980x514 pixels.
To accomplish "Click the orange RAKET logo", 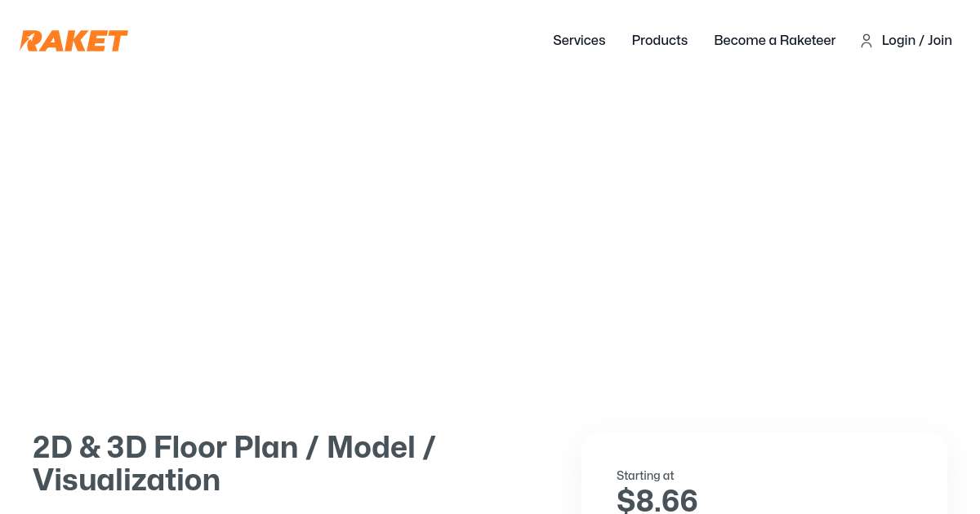I will (x=73, y=41).
